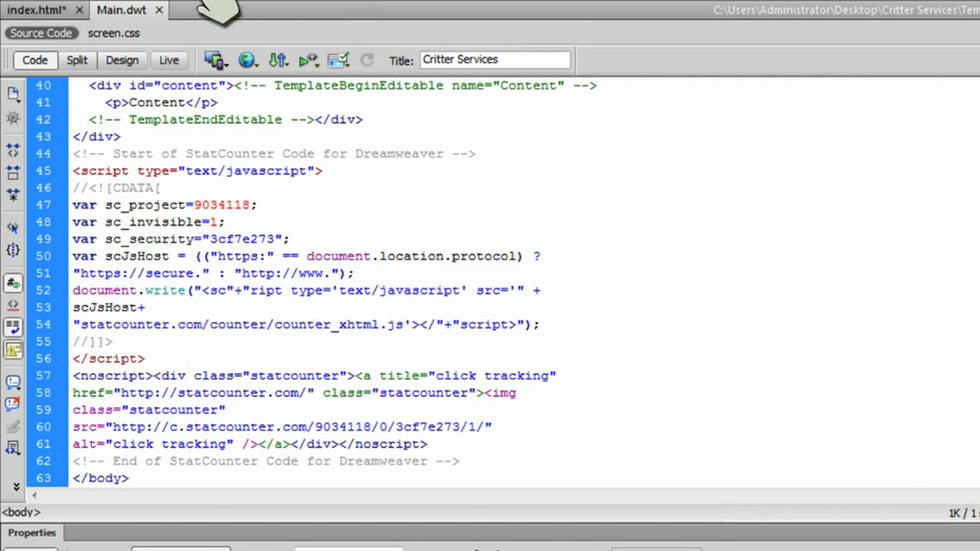
Task: Open the Preview in Browser dropdown arrow
Action: tap(258, 64)
